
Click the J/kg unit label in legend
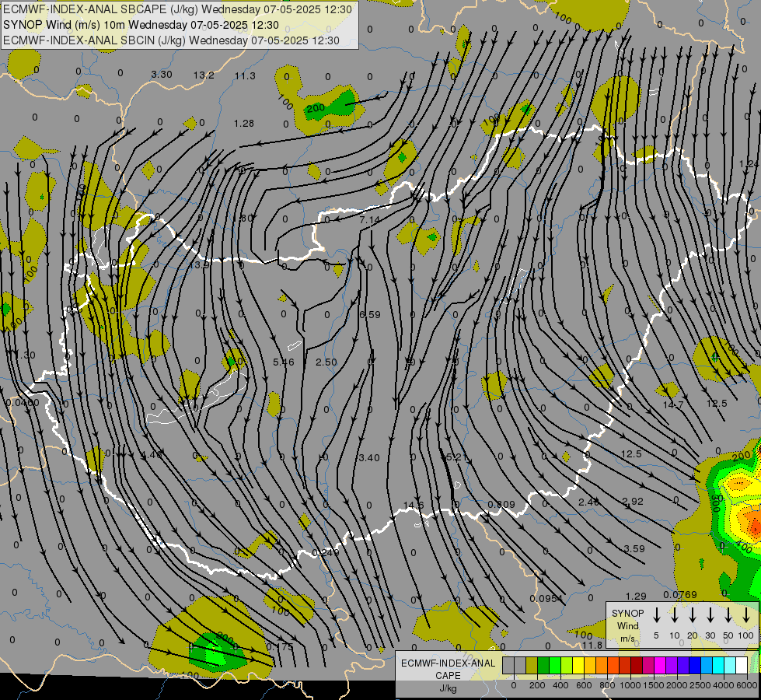pyautogui.click(x=448, y=688)
